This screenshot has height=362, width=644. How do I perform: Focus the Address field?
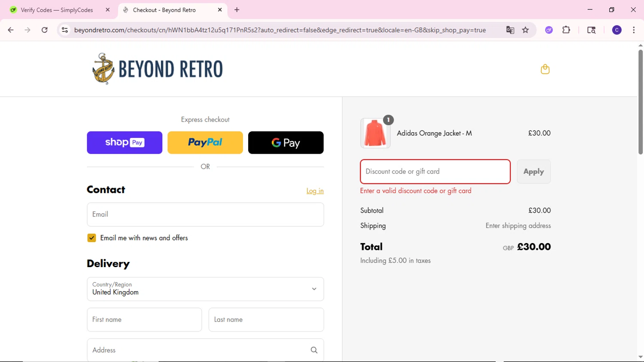click(x=205, y=350)
